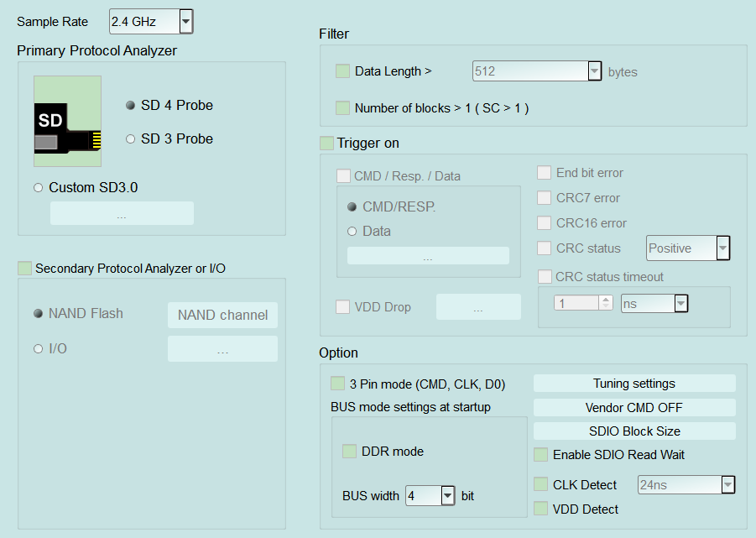Check the CRC16 error checkbox
The image size is (756, 538).
pos(545,222)
